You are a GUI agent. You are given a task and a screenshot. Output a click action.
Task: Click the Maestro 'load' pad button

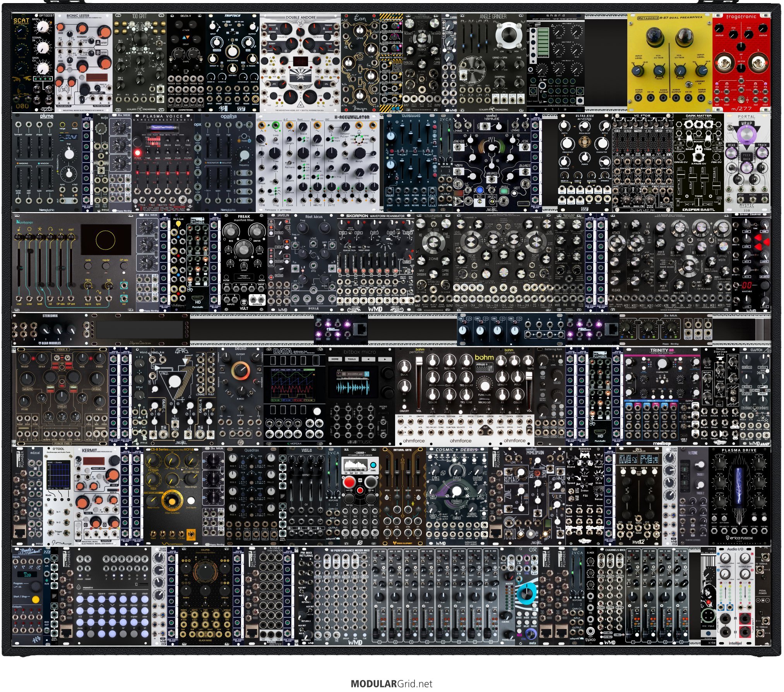[x=134, y=600]
